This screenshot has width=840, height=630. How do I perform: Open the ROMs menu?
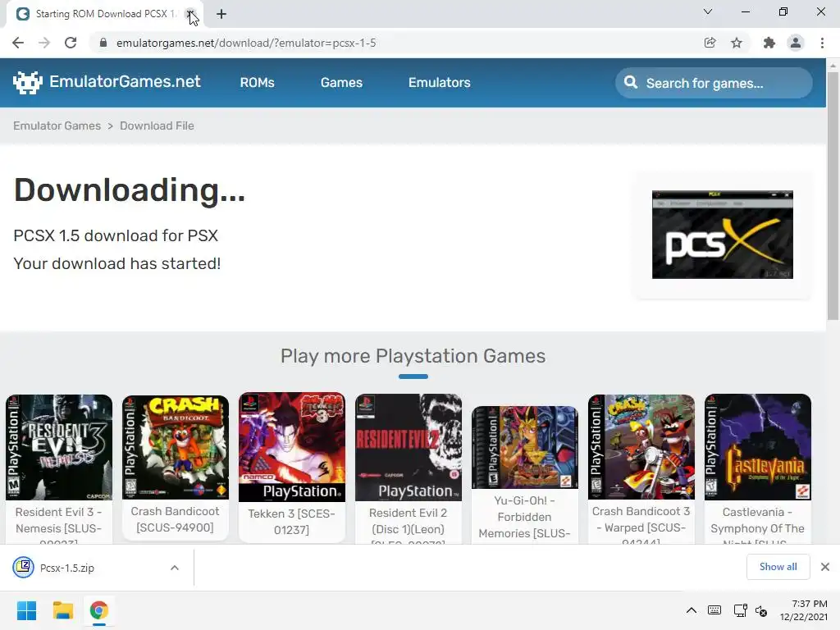pos(257,83)
